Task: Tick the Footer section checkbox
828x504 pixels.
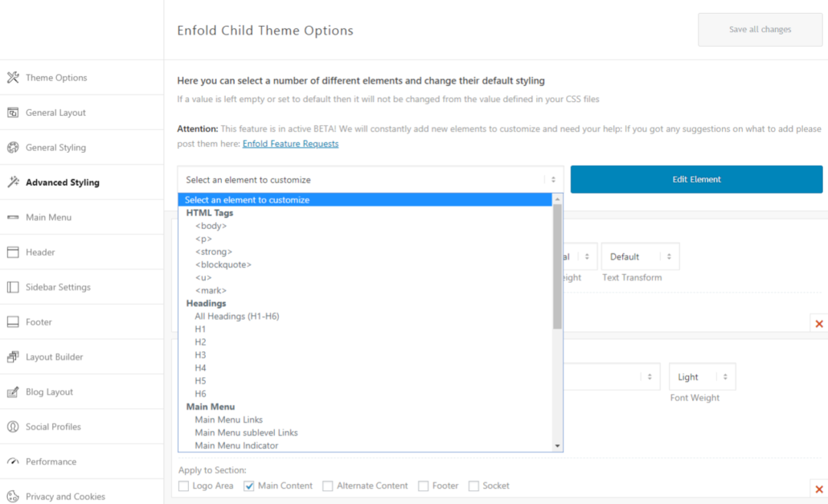Action: click(424, 486)
